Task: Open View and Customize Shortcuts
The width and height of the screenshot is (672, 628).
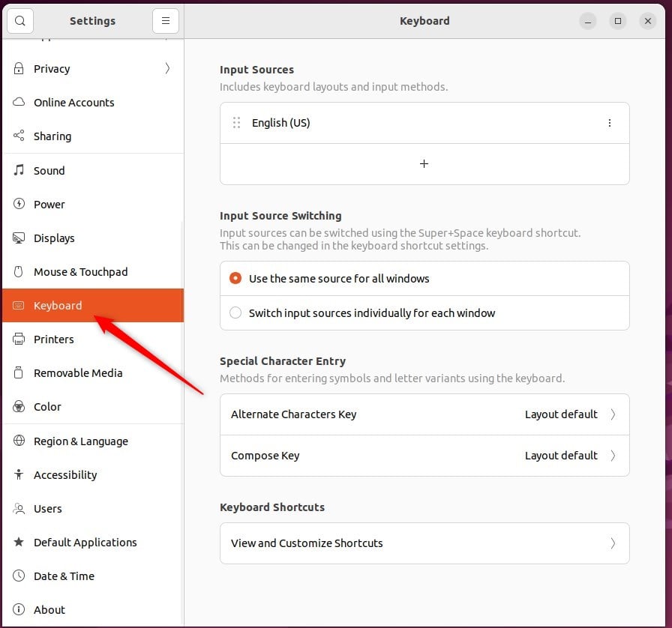Action: tap(424, 543)
